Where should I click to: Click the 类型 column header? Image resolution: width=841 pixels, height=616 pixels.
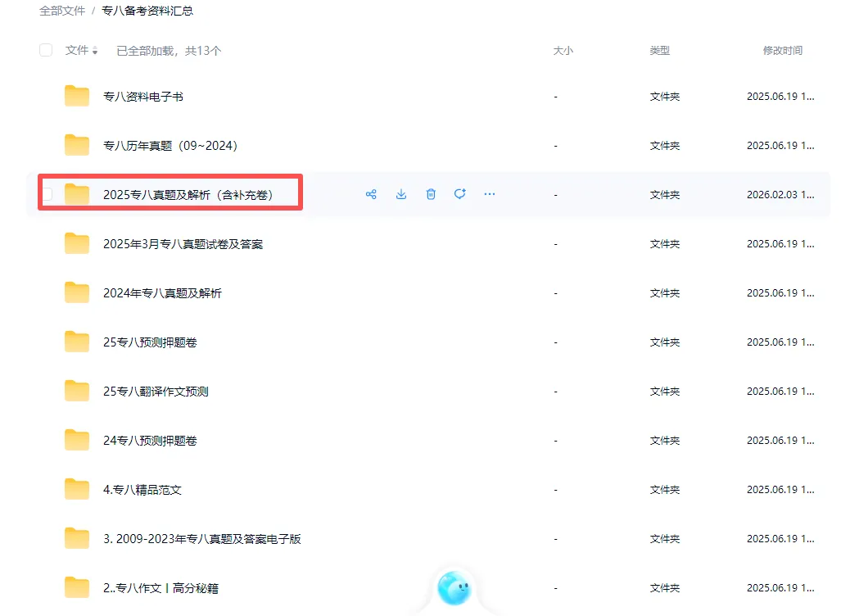660,50
